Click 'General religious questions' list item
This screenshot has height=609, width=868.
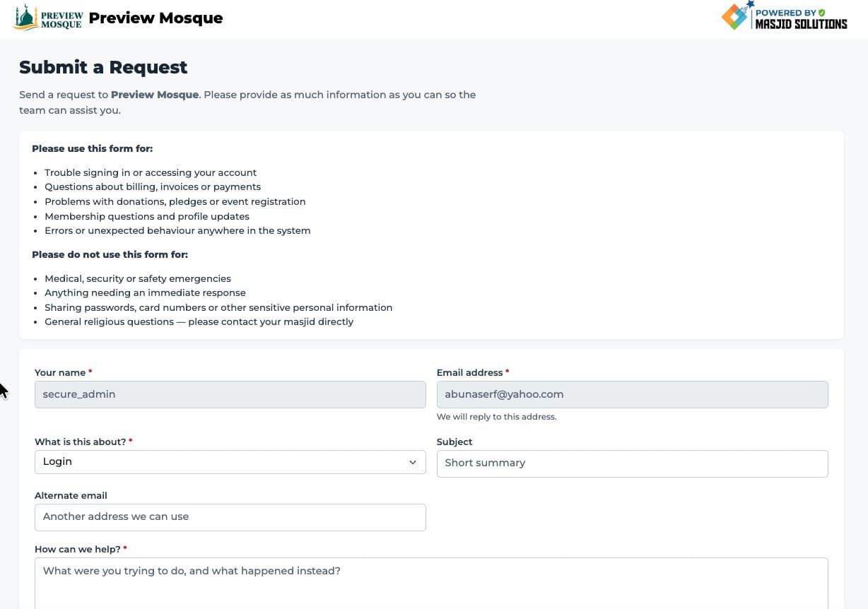coord(199,321)
